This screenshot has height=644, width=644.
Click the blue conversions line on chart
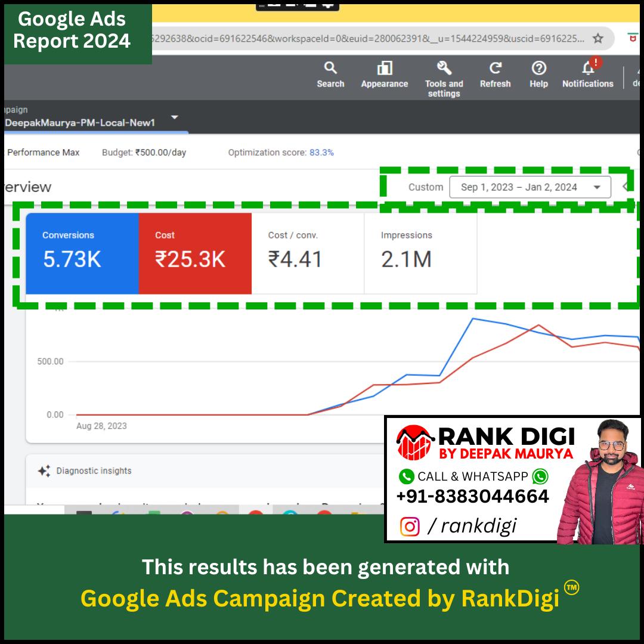pyautogui.click(x=456, y=347)
